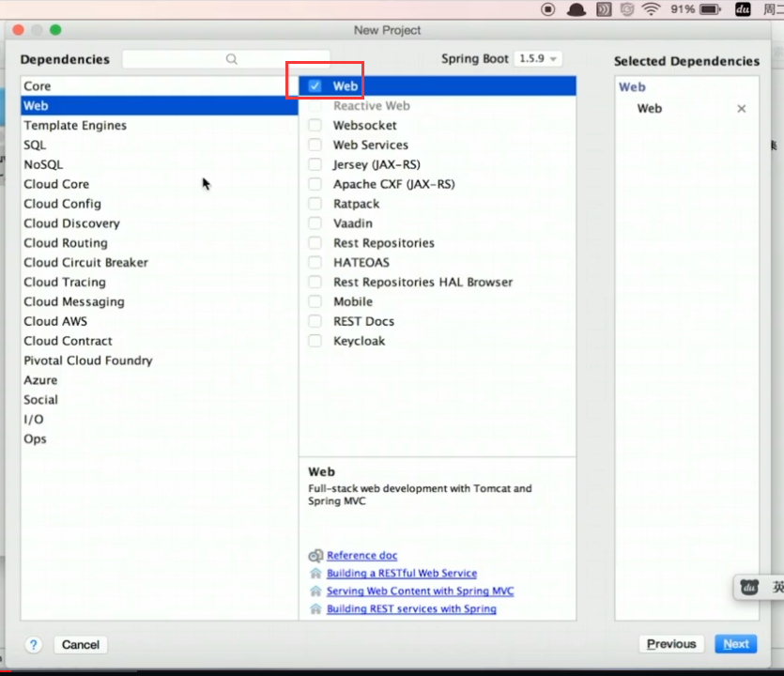Select Web entry under Selected Dependencies
Screen dimensions: 784x676
click(649, 109)
